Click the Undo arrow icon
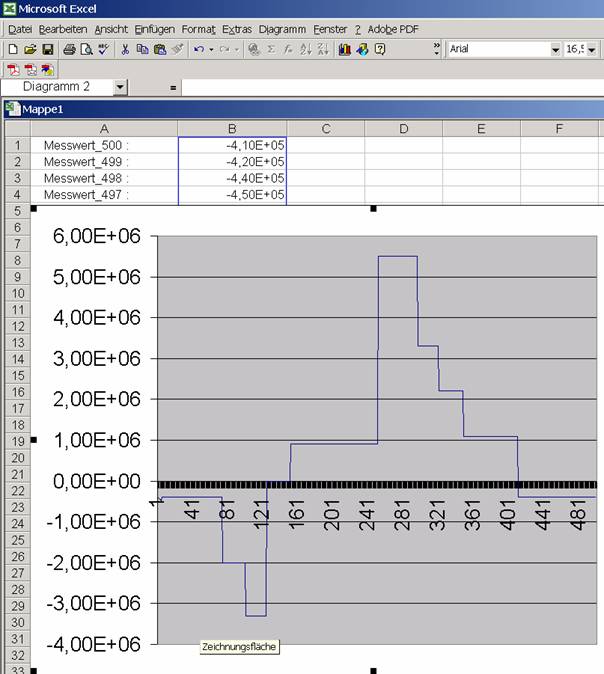The image size is (604, 674). point(199,49)
